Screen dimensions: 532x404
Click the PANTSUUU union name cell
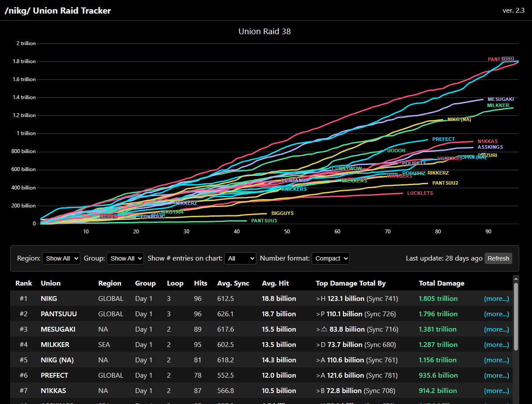[59, 314]
